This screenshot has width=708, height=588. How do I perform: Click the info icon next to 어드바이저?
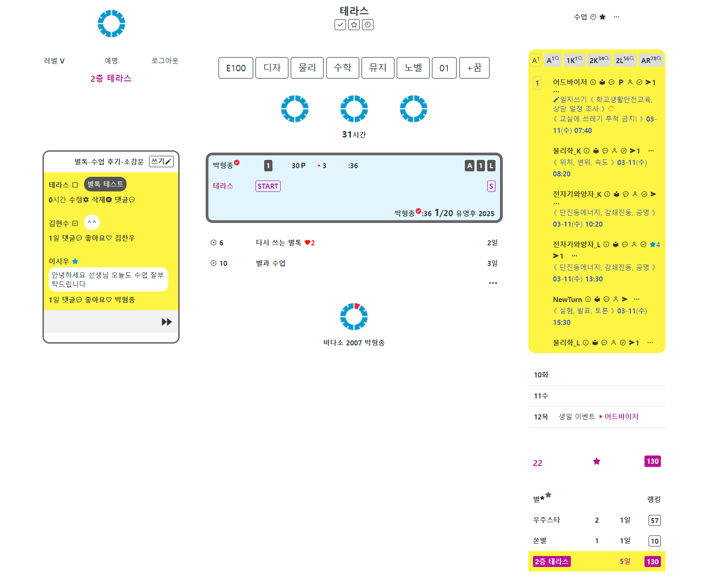click(x=593, y=82)
